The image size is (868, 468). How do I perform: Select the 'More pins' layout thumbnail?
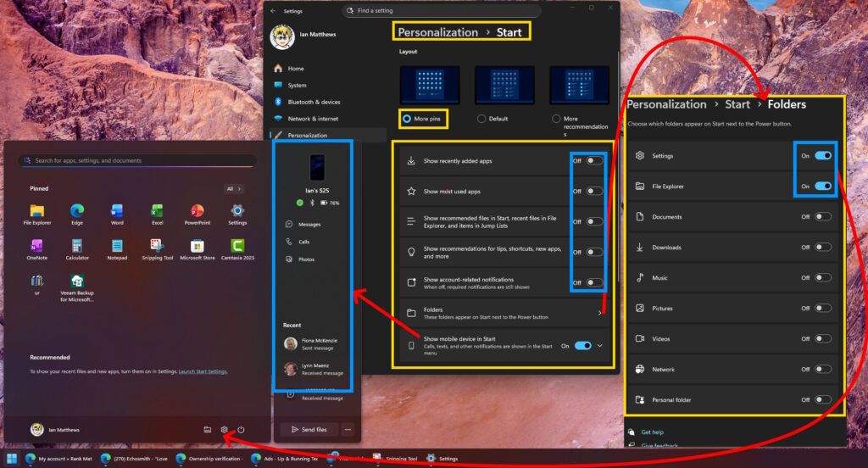coord(430,85)
